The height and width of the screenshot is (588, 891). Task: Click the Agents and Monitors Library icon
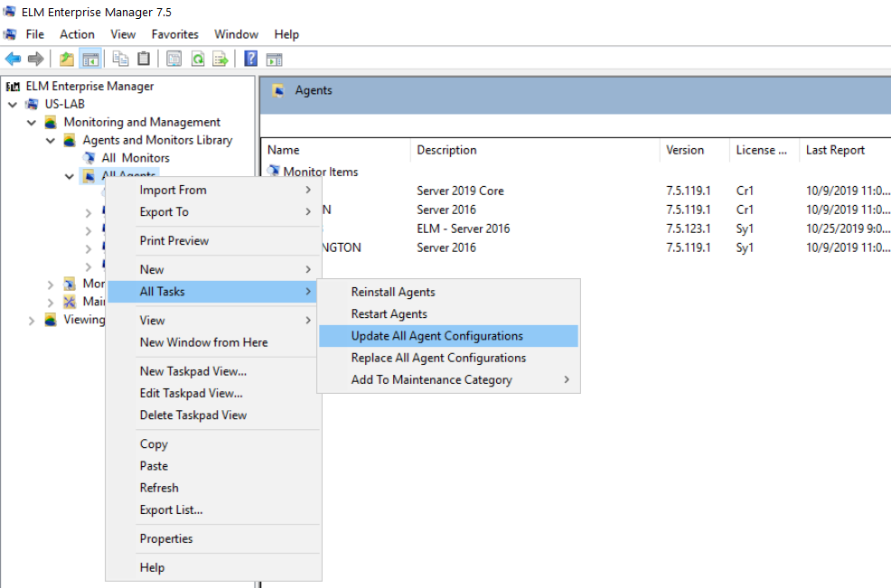(x=70, y=140)
